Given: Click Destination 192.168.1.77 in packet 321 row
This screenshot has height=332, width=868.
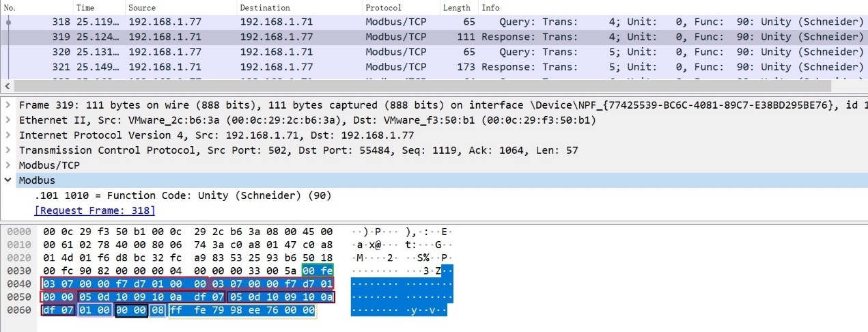Looking at the screenshot, I should 277,67.
